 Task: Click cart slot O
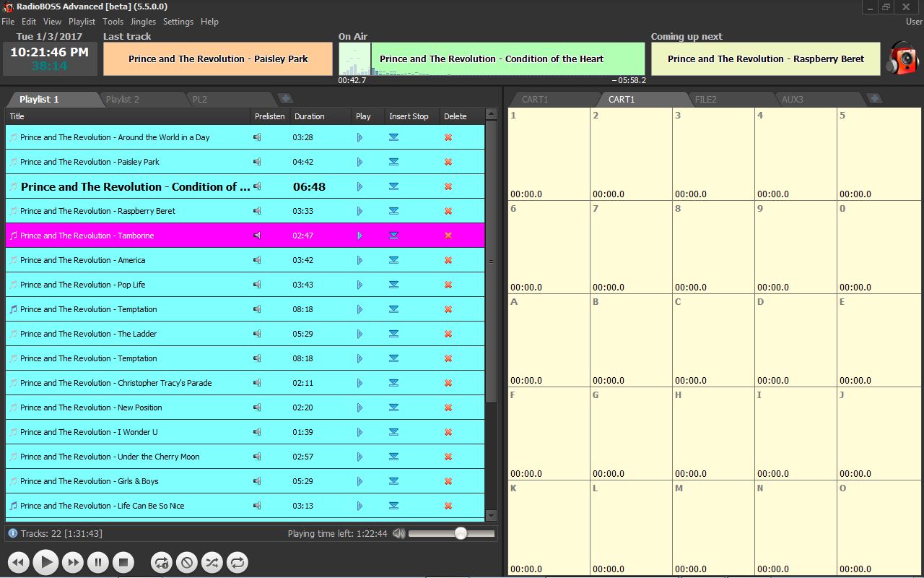(879, 527)
